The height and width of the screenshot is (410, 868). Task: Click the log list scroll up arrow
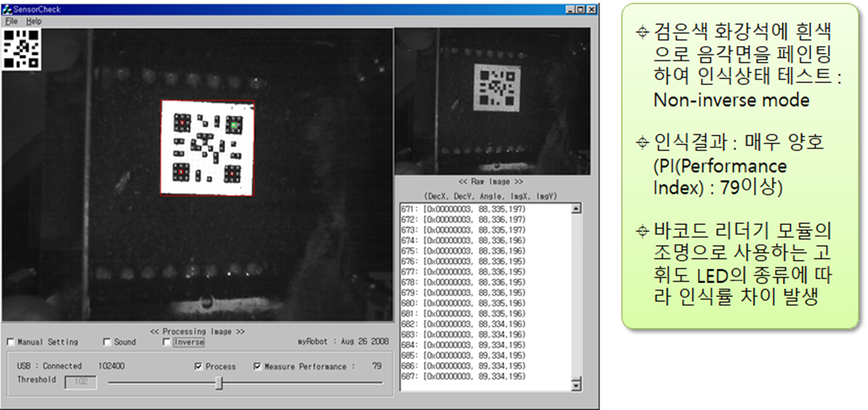576,208
